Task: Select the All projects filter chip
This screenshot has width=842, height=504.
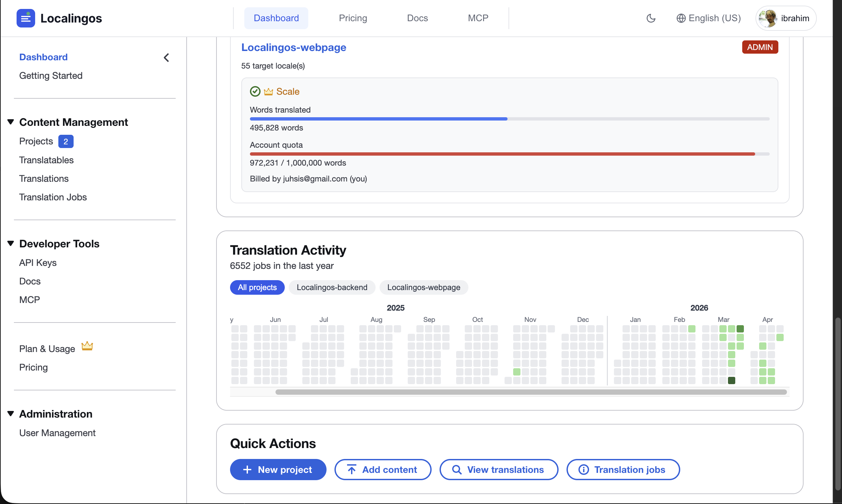Action: click(x=257, y=287)
